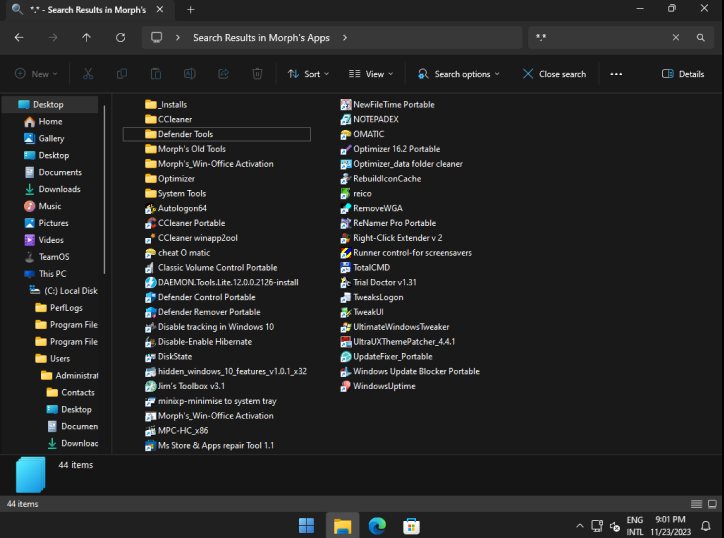Image resolution: width=724 pixels, height=538 pixels.
Task: Select the Defender Tools folder
Action: [217, 134]
